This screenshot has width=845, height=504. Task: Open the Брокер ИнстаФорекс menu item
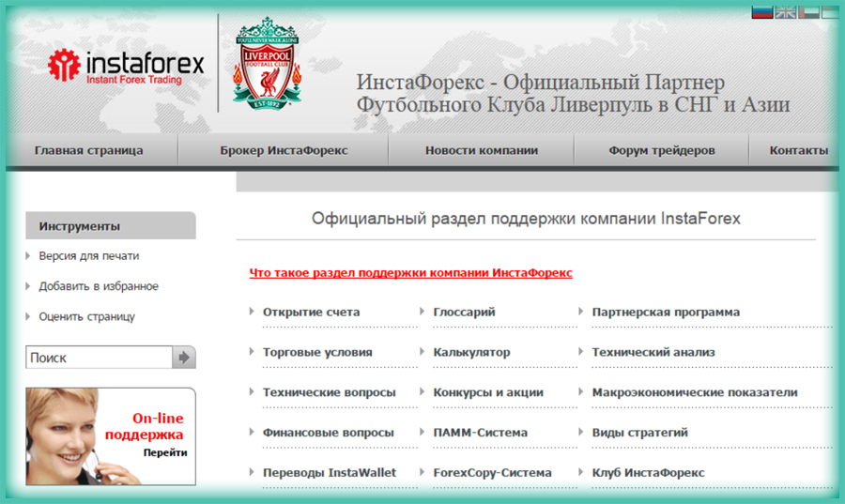point(284,150)
